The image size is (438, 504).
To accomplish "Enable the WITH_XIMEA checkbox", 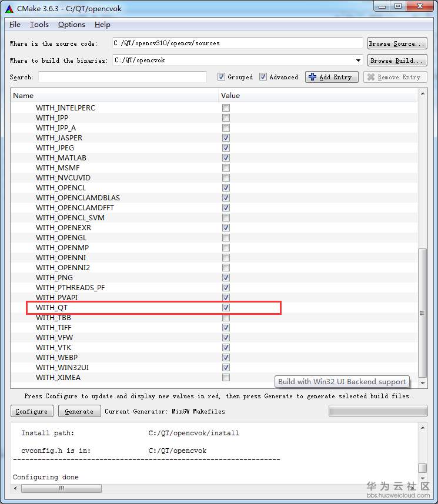I will [x=226, y=377].
